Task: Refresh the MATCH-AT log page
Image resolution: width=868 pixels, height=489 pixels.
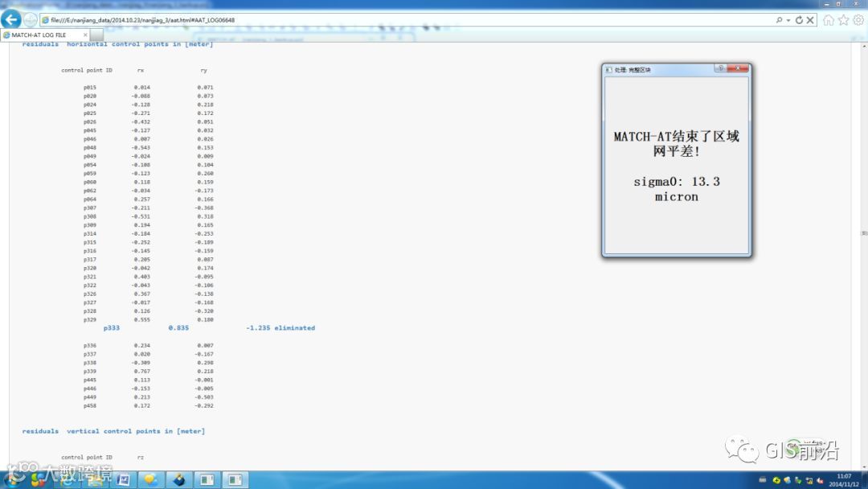Action: point(799,20)
